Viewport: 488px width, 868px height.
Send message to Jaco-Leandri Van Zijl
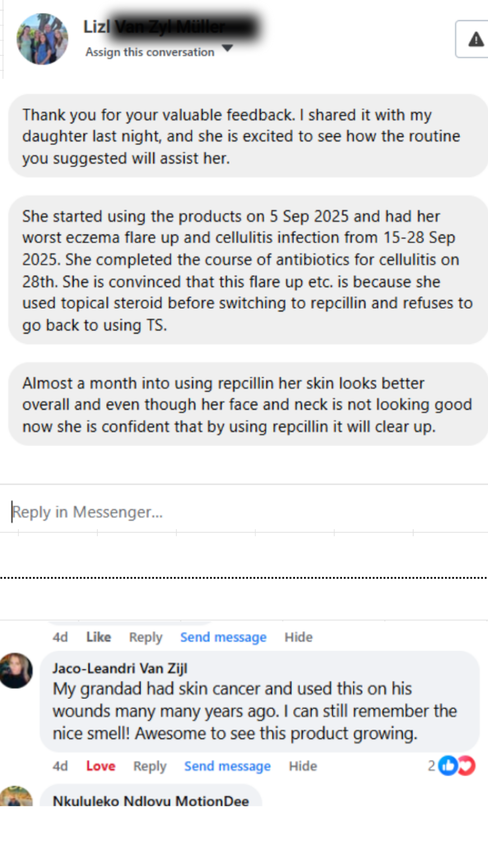click(227, 766)
